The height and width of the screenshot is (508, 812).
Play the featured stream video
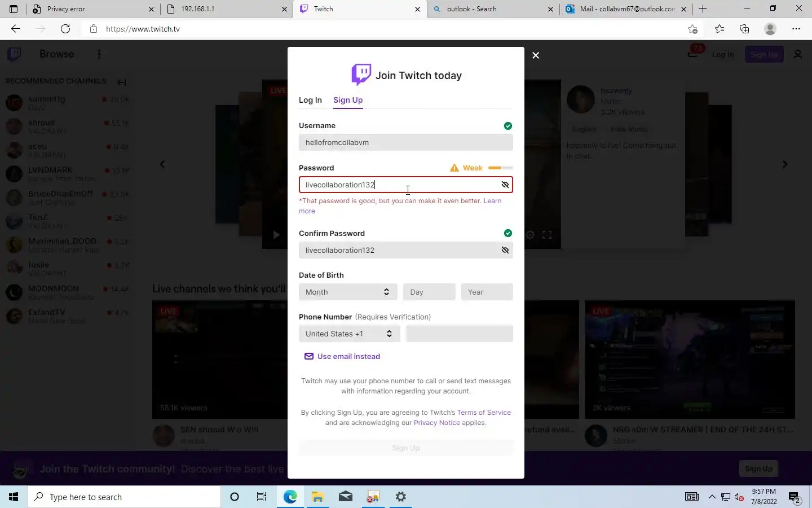pyautogui.click(x=276, y=235)
